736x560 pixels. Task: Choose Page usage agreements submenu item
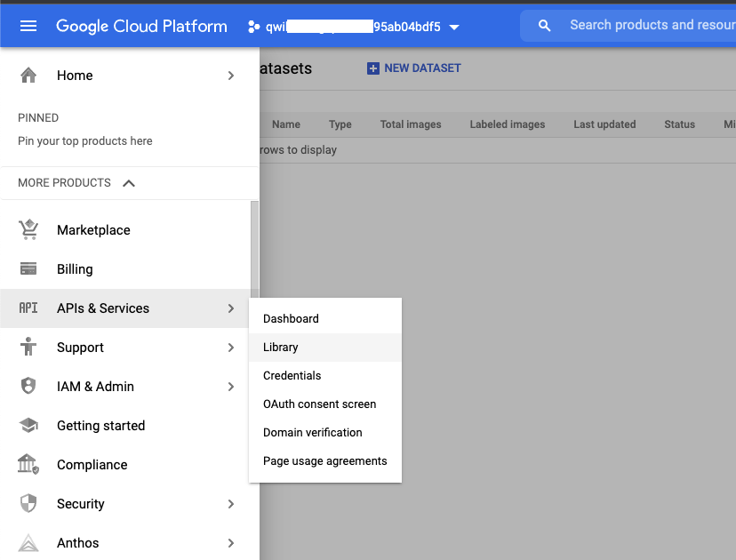pos(325,461)
